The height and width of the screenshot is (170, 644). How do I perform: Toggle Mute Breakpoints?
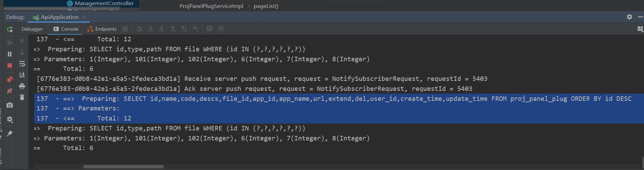click(10, 91)
